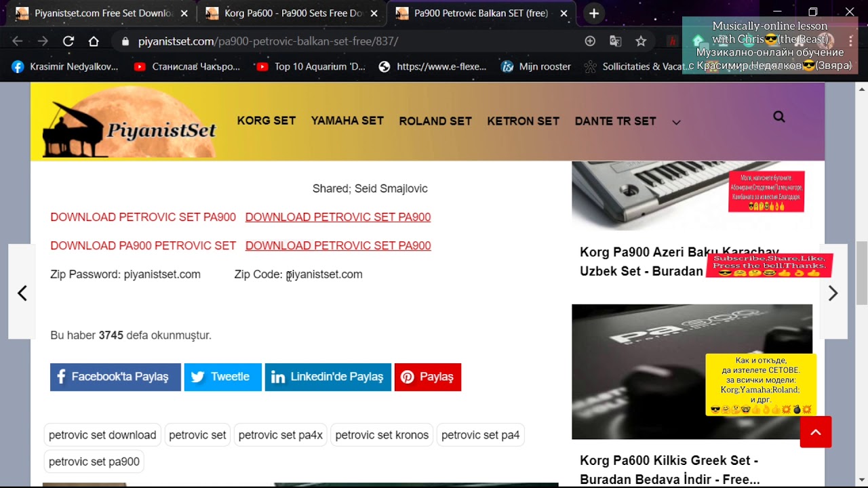
Task: Expand the navigation more-items chevron
Action: (676, 122)
